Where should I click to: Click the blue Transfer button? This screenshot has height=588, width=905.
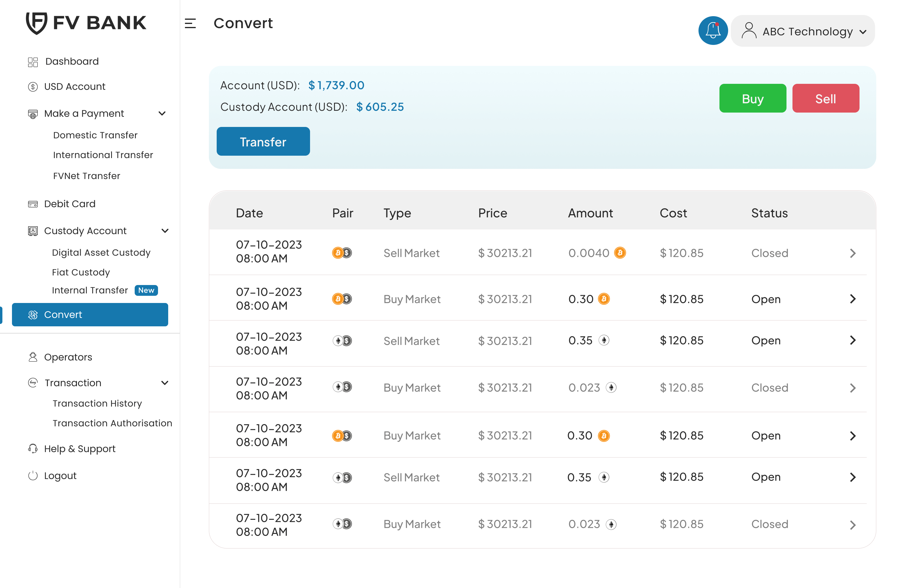pyautogui.click(x=263, y=142)
